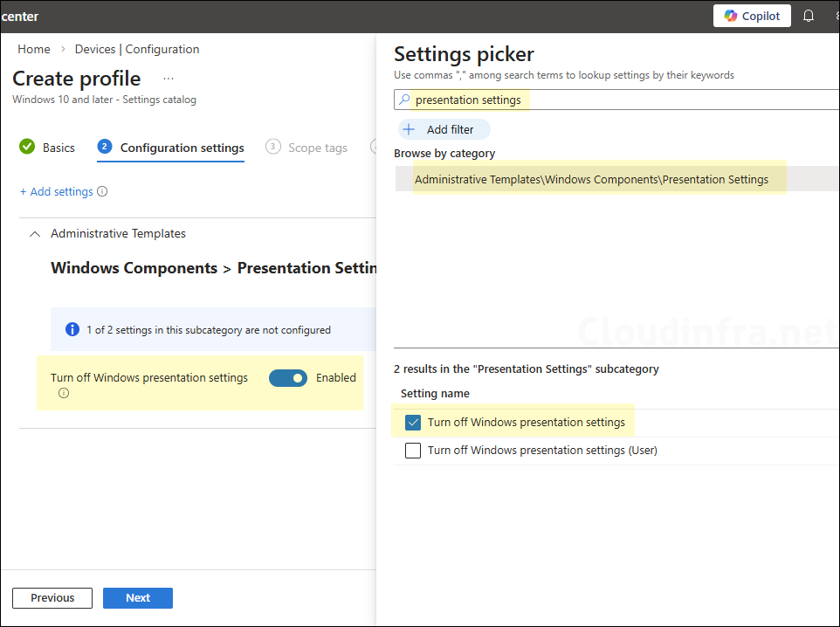Select the Presentation Settings category path

pyautogui.click(x=591, y=180)
